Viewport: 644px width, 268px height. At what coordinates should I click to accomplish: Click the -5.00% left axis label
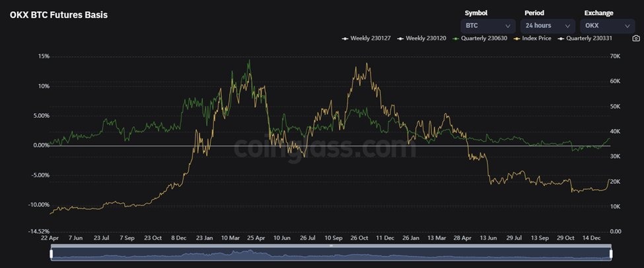point(40,175)
